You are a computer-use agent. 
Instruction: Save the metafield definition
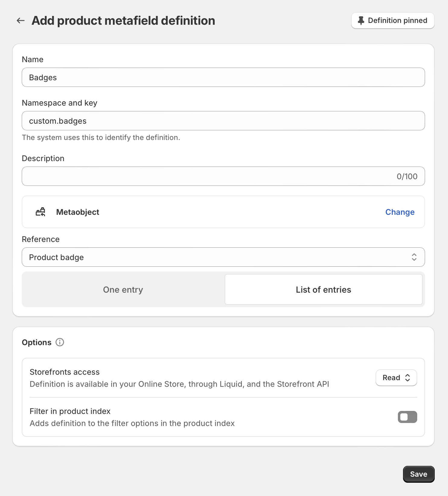click(x=419, y=474)
